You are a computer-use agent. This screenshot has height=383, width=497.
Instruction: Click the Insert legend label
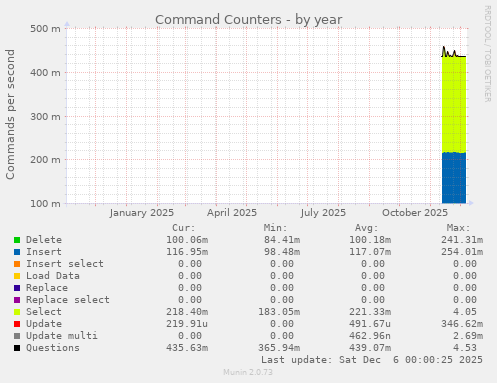point(44,252)
